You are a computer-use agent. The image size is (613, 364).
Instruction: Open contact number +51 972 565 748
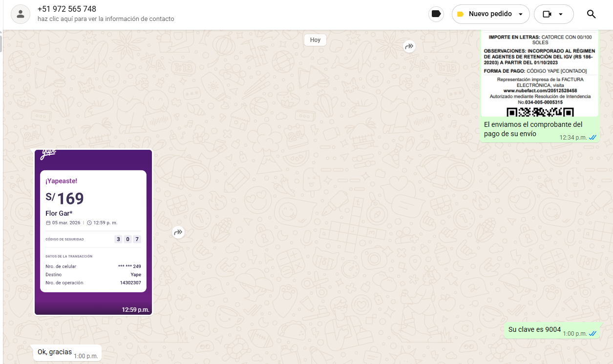point(67,9)
